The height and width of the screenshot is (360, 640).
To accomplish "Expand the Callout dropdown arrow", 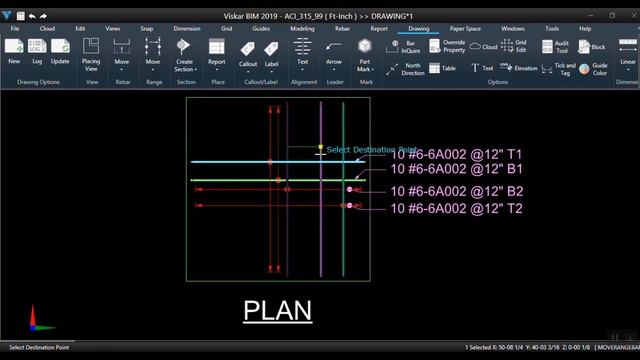I will coord(248,72).
